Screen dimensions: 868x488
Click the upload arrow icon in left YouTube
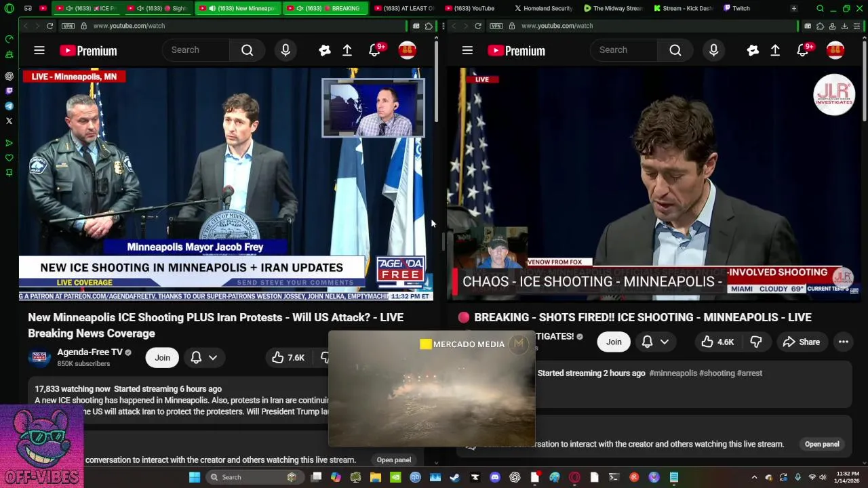pos(347,50)
